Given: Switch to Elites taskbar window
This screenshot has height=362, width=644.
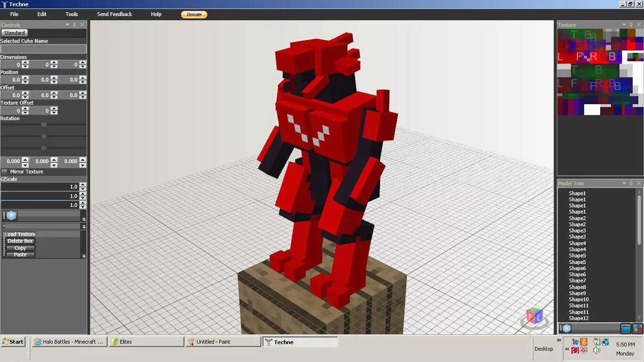Looking at the screenshot, I should [x=146, y=342].
